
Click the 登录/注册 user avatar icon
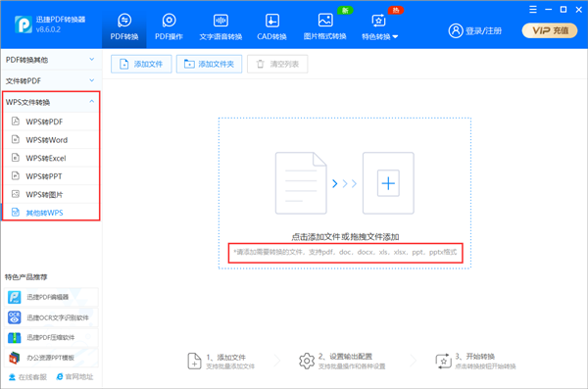456,30
